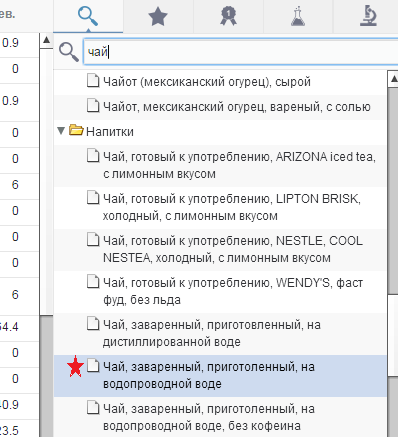Click results list scrollbar up arrow
The width and height of the screenshot is (398, 437).
[393, 79]
